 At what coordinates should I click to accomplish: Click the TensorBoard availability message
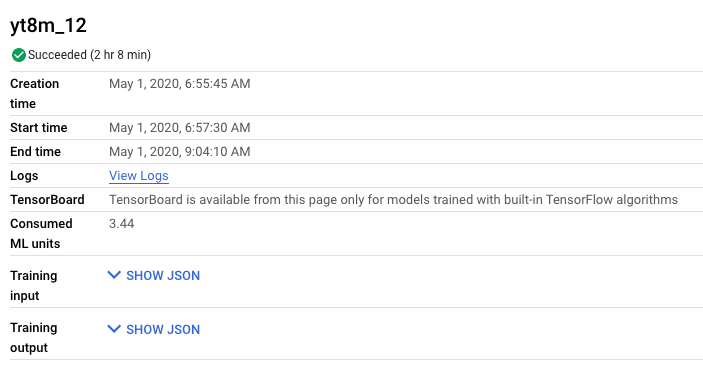click(393, 200)
